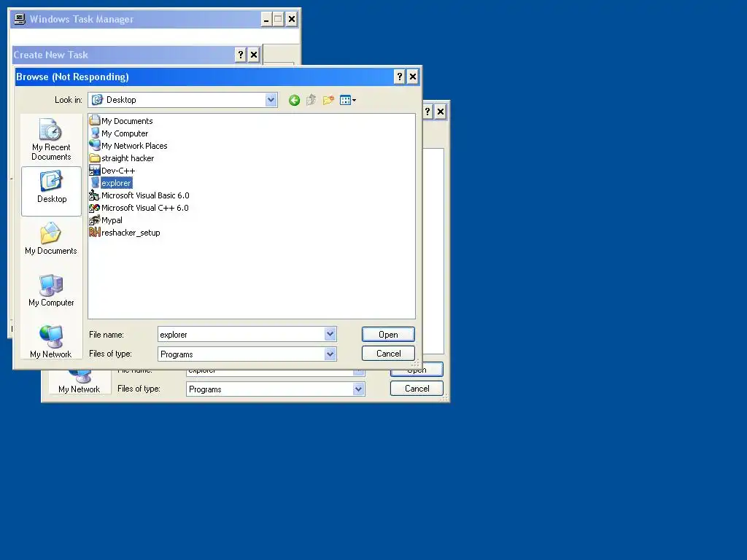The height and width of the screenshot is (560, 747).
Task: Select the Dev-C++ shortcut icon
Action: click(x=95, y=170)
